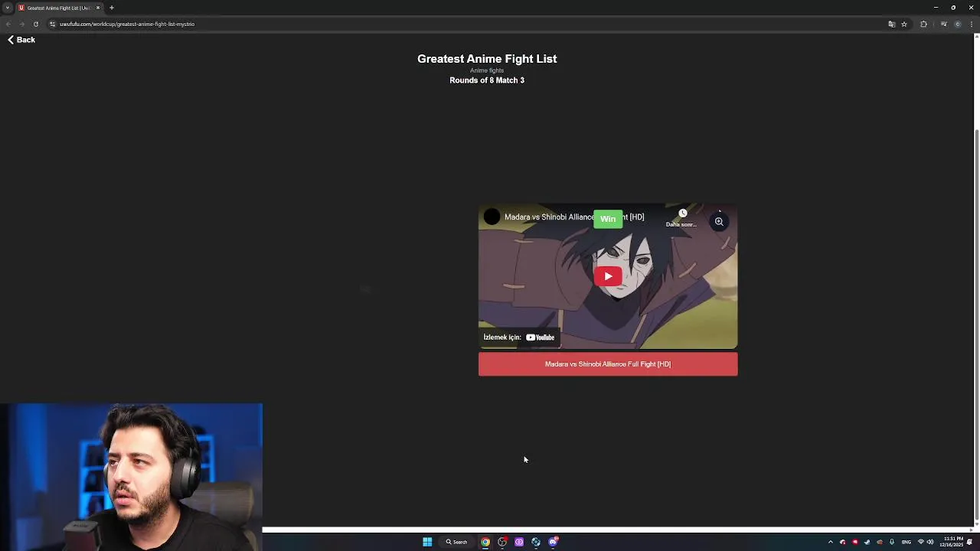Open the volume speaker tray icon
Image resolution: width=980 pixels, height=551 pixels.
coord(930,542)
